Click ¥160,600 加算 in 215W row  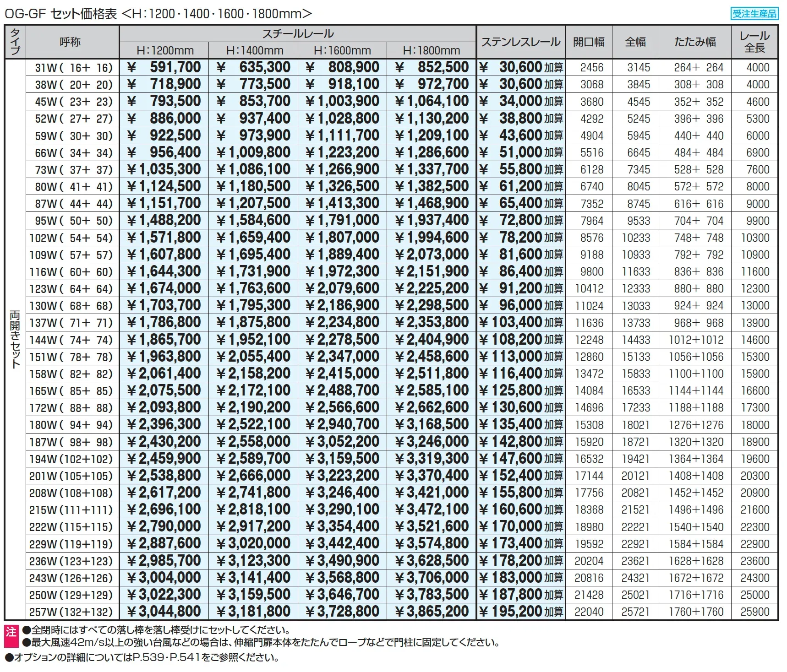tap(521, 509)
